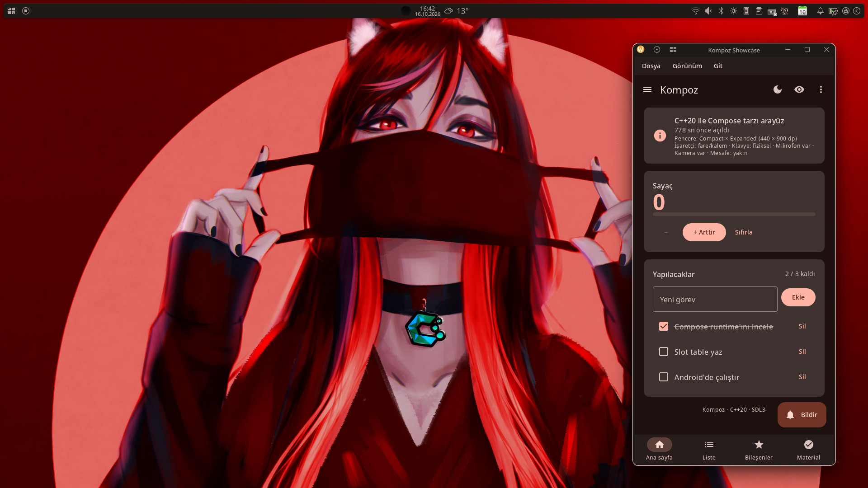Viewport: 868px width, 488px height.
Task: Open the Git menu
Action: tap(718, 66)
